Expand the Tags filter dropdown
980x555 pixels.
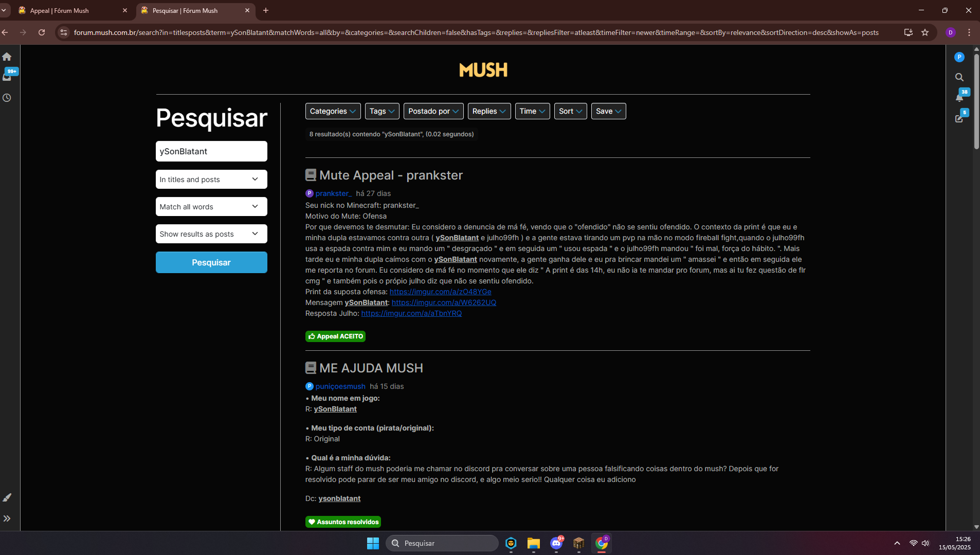[x=382, y=111]
